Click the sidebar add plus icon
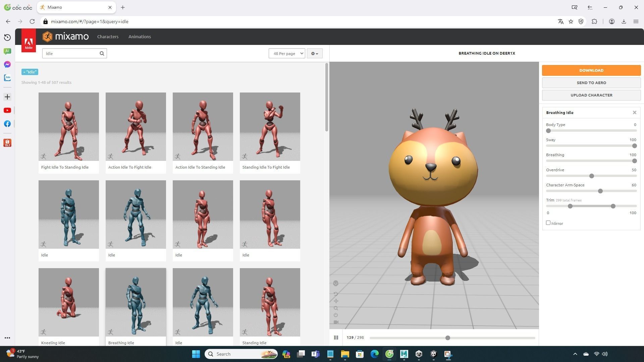Viewport: 644px width, 362px height. pyautogui.click(x=7, y=97)
